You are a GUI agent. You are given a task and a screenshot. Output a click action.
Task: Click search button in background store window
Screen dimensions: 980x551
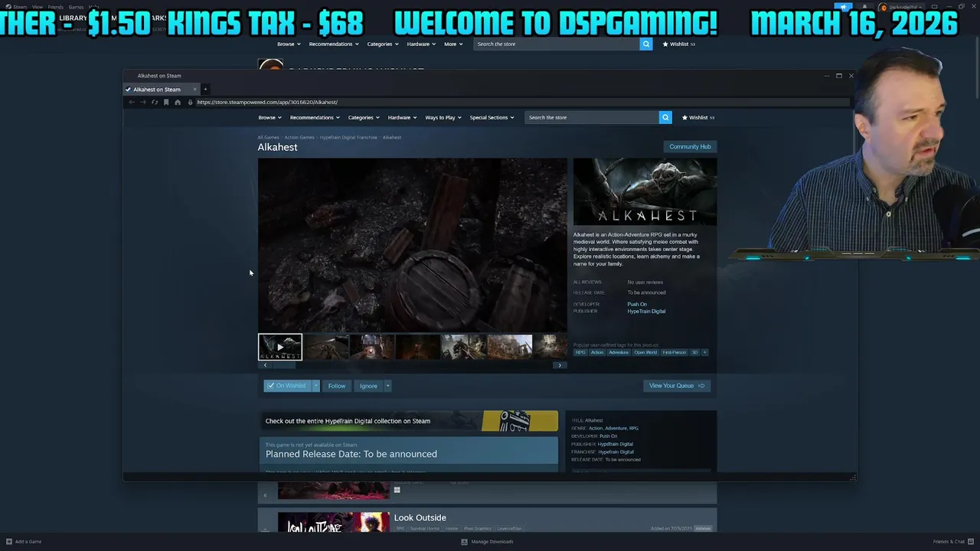646,44
